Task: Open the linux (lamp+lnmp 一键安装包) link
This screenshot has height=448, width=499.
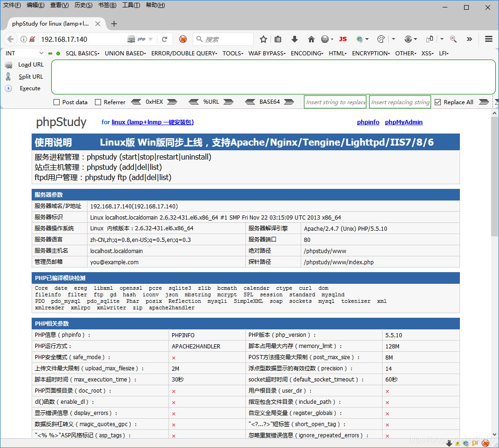Action: coord(153,122)
